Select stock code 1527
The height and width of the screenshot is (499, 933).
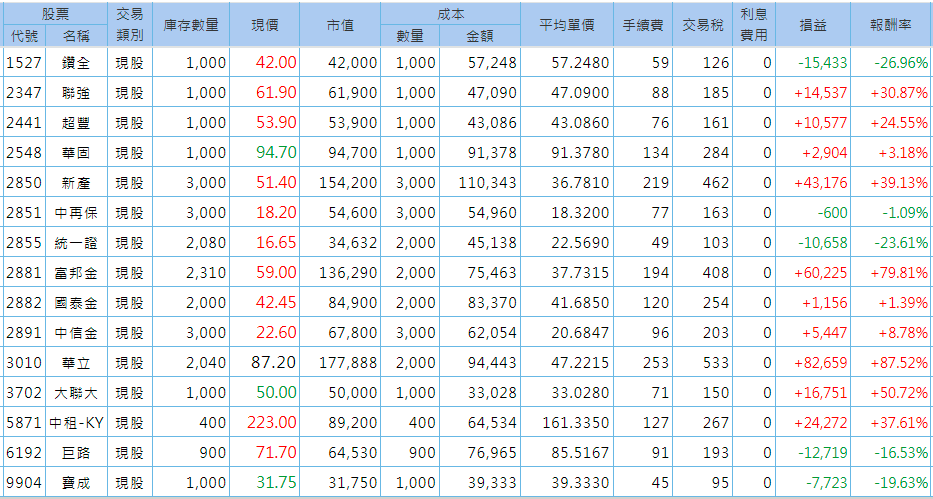pyautogui.click(x=24, y=62)
